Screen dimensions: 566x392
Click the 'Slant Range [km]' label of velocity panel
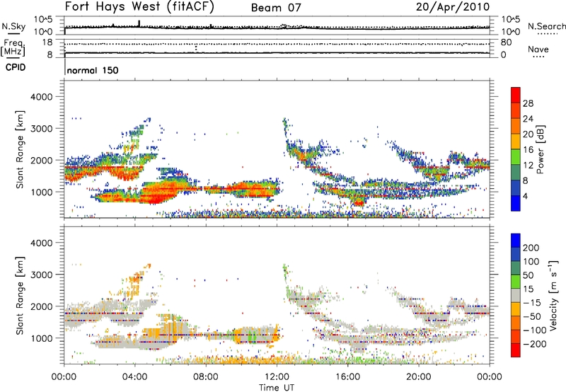coord(20,296)
